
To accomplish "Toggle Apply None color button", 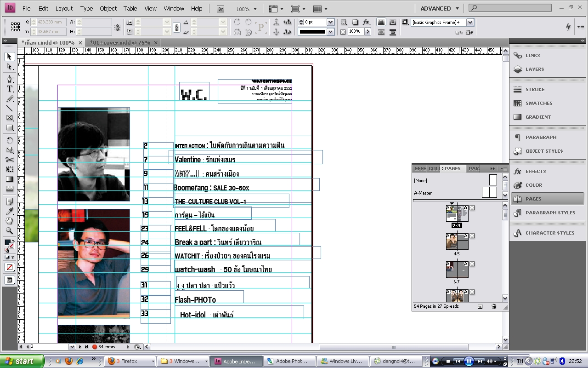I will pyautogui.click(x=10, y=267).
